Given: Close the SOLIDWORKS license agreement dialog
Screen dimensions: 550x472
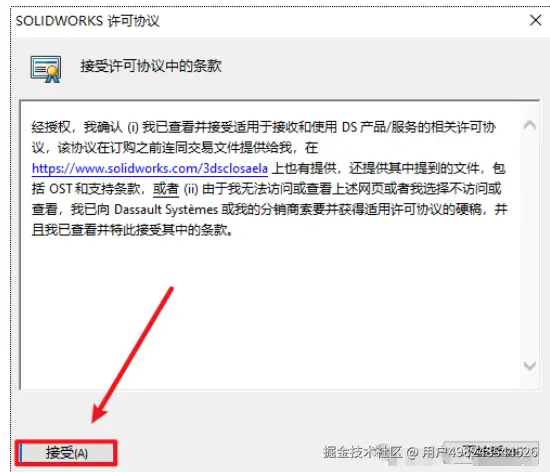Looking at the screenshot, I should [535, 20].
